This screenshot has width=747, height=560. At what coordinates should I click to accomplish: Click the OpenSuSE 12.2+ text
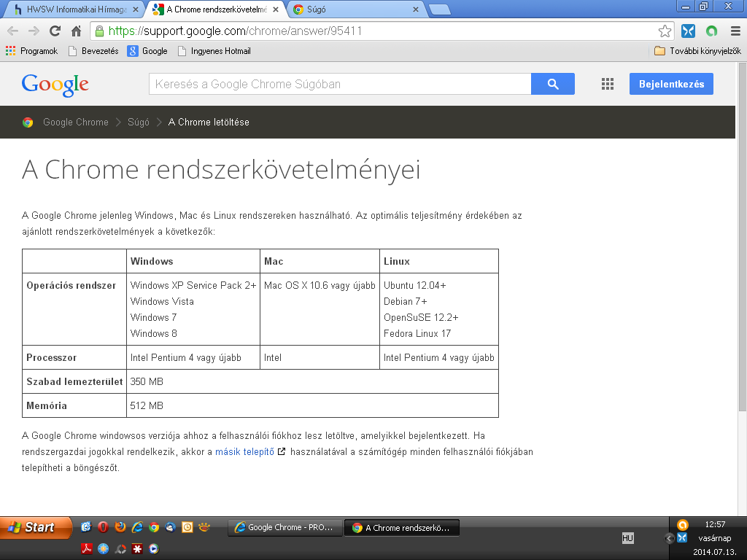(x=421, y=317)
